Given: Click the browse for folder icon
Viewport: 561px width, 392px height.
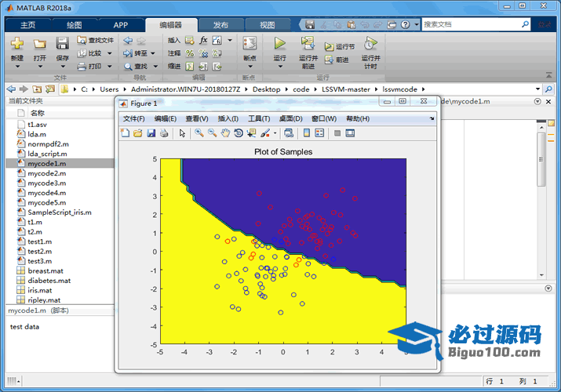Looking at the screenshot, I should pos(50,89).
